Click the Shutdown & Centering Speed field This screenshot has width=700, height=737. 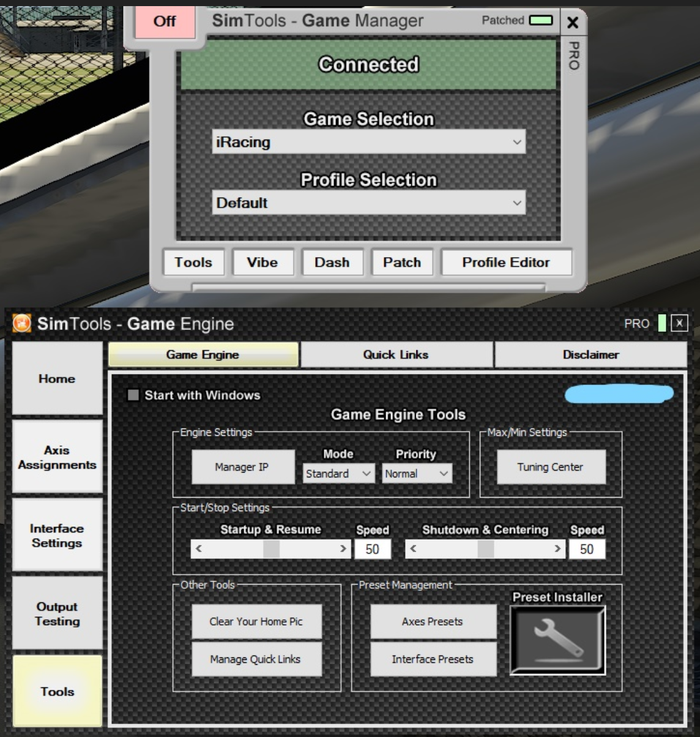click(587, 549)
